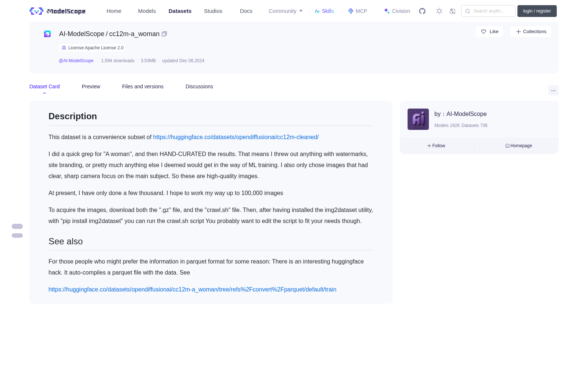
Task: Focus the Search anything input field
Action: click(x=488, y=11)
